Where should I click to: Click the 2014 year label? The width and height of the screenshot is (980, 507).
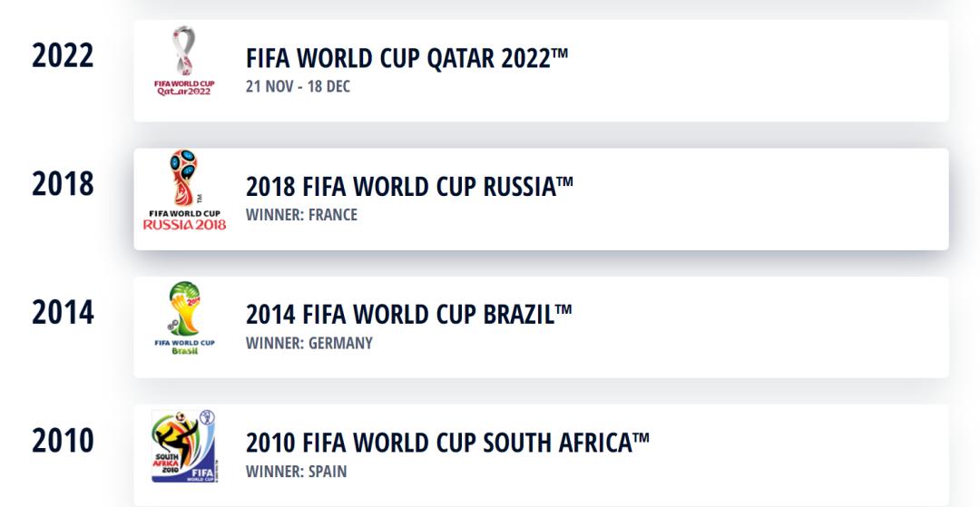[x=63, y=313]
